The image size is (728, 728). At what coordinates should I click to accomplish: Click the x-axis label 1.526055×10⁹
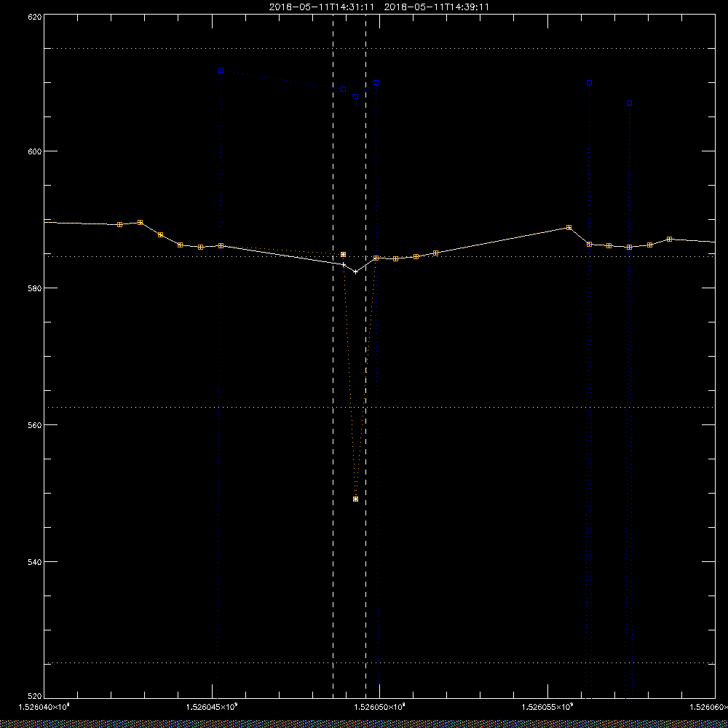tap(548, 707)
